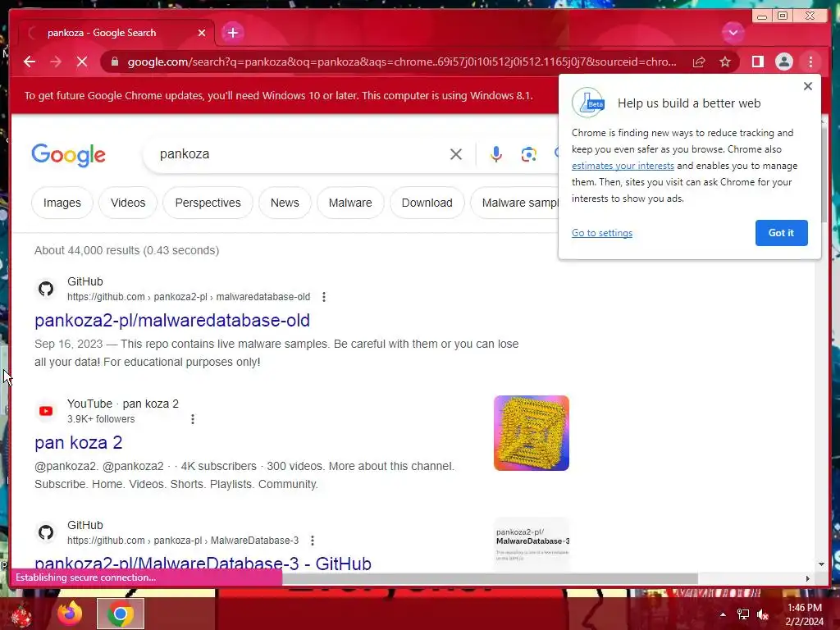The height and width of the screenshot is (630, 840).
Task: Search by image with the Lens icon
Action: point(529,154)
